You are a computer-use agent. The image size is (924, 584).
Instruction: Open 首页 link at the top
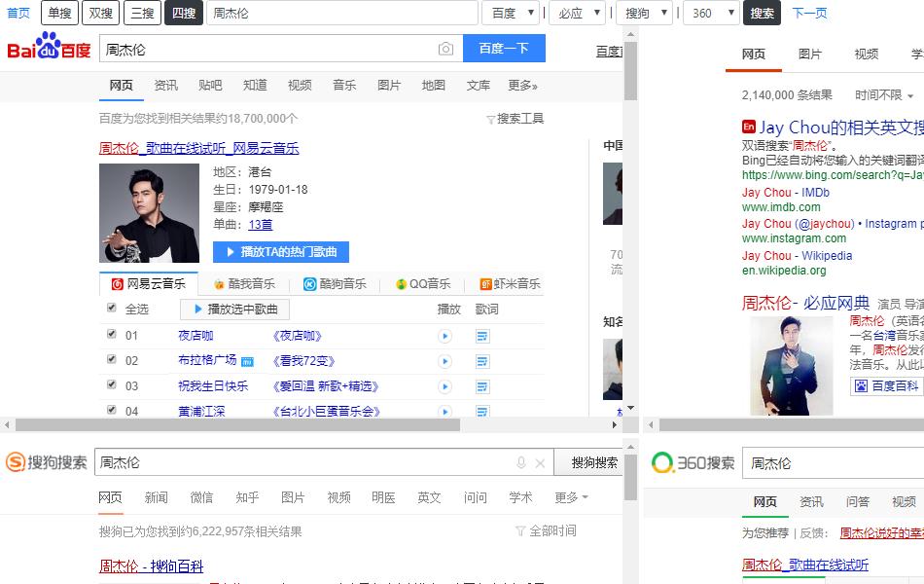[x=18, y=13]
